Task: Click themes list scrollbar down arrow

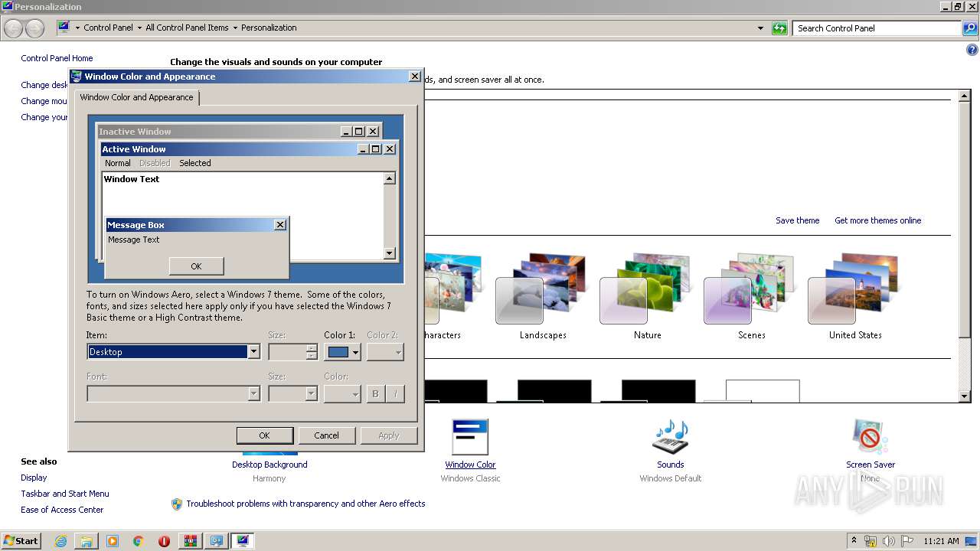Action: pyautogui.click(x=965, y=396)
